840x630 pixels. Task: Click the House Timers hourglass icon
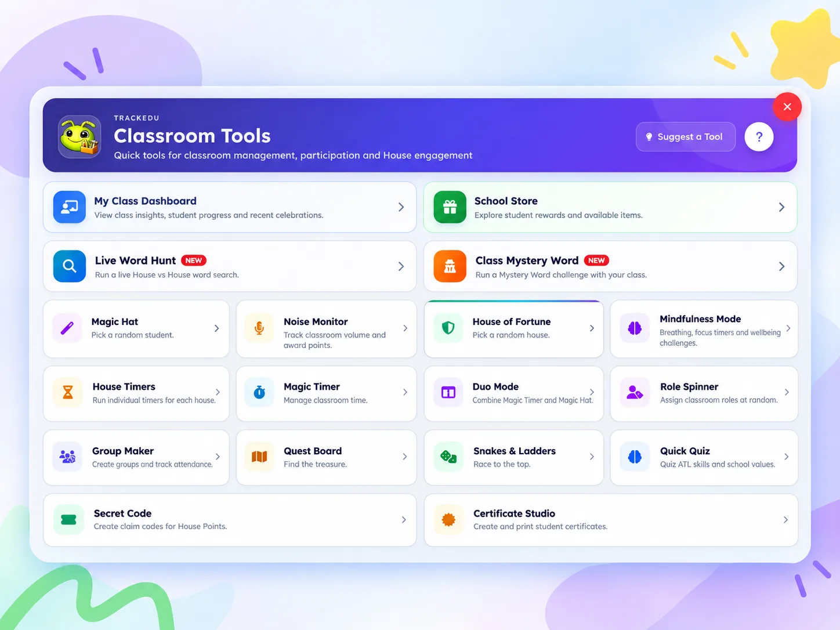click(67, 393)
